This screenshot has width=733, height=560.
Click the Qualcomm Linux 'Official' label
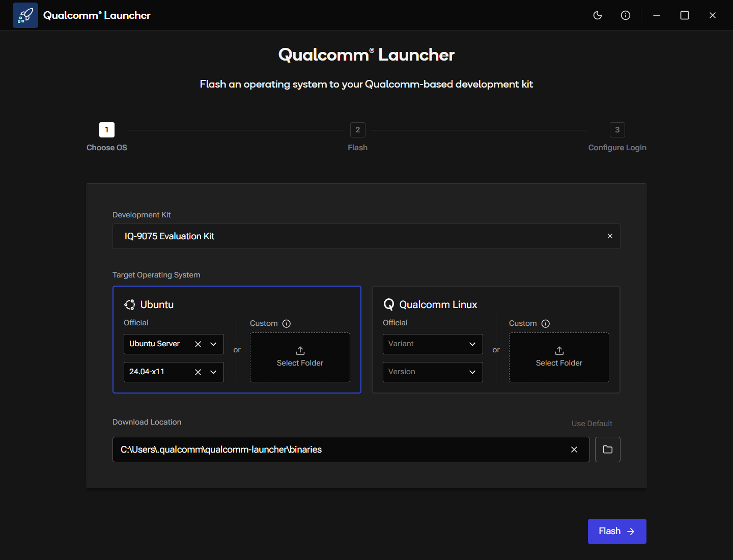click(395, 323)
